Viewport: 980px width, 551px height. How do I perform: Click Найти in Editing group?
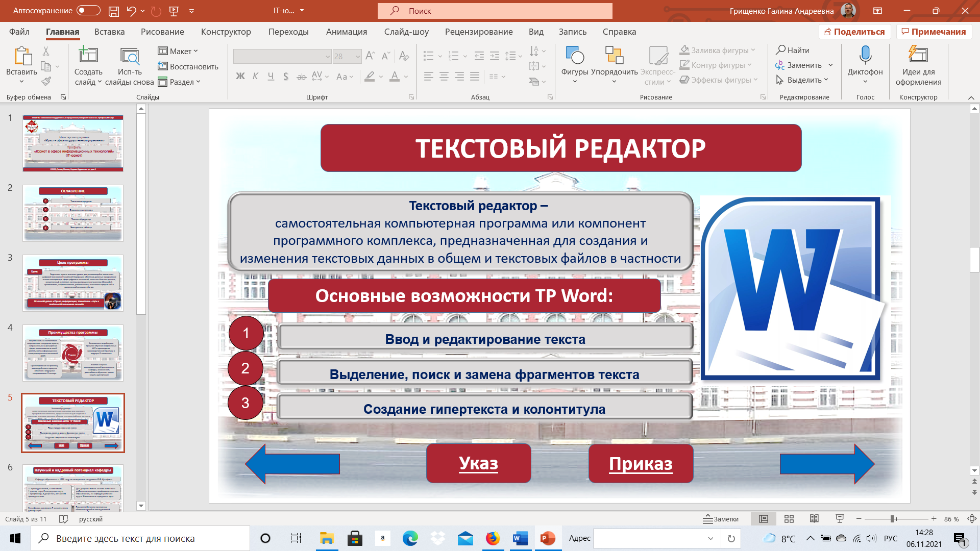click(793, 50)
